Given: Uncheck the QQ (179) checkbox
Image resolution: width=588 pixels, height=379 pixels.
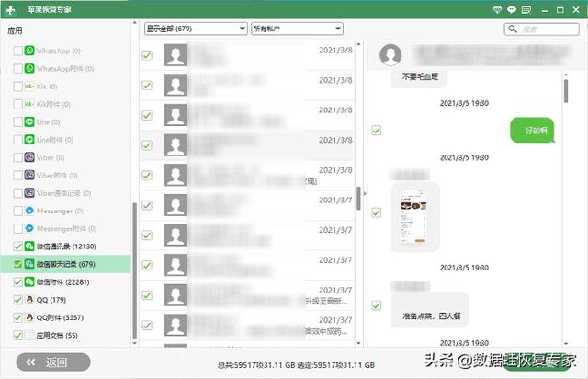Looking at the screenshot, I should coord(17,300).
